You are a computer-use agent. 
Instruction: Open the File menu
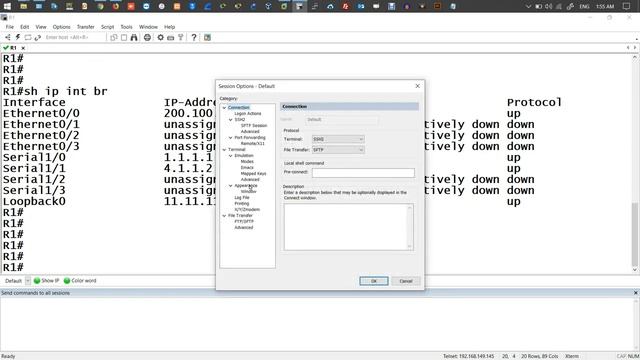tap(10, 27)
